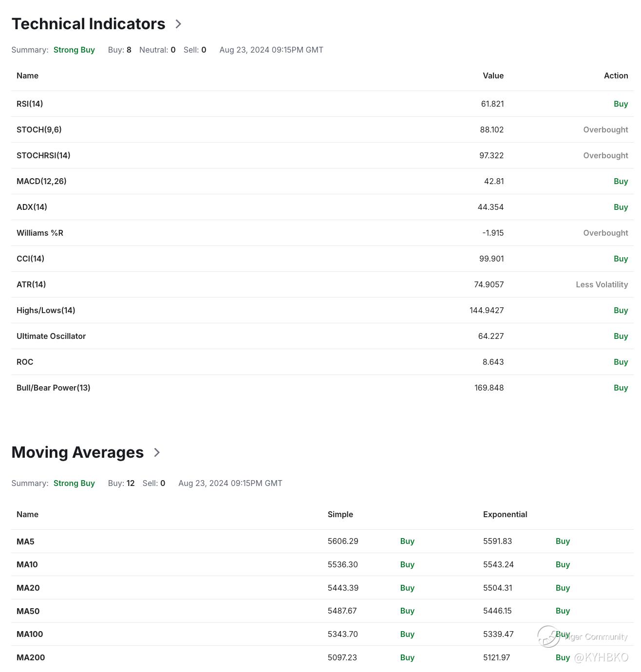Expand the Moving Averages chevron arrow
This screenshot has height=672, width=641.
click(x=157, y=452)
